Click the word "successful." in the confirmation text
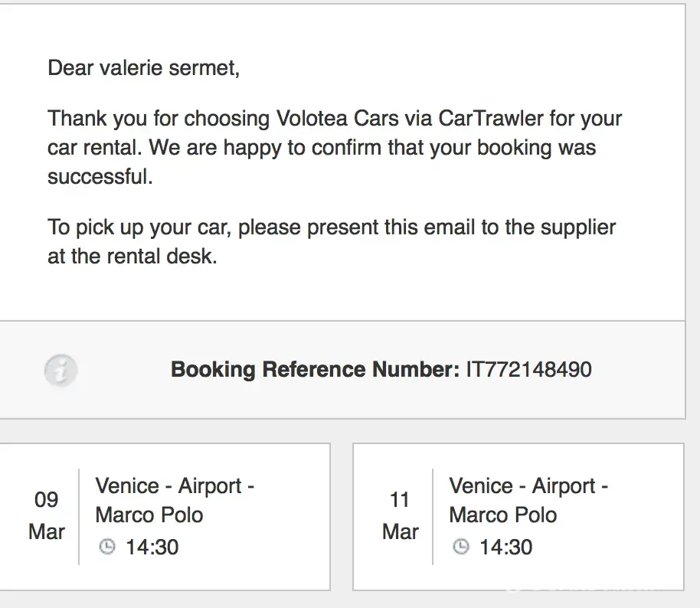The image size is (700, 608). (x=100, y=176)
